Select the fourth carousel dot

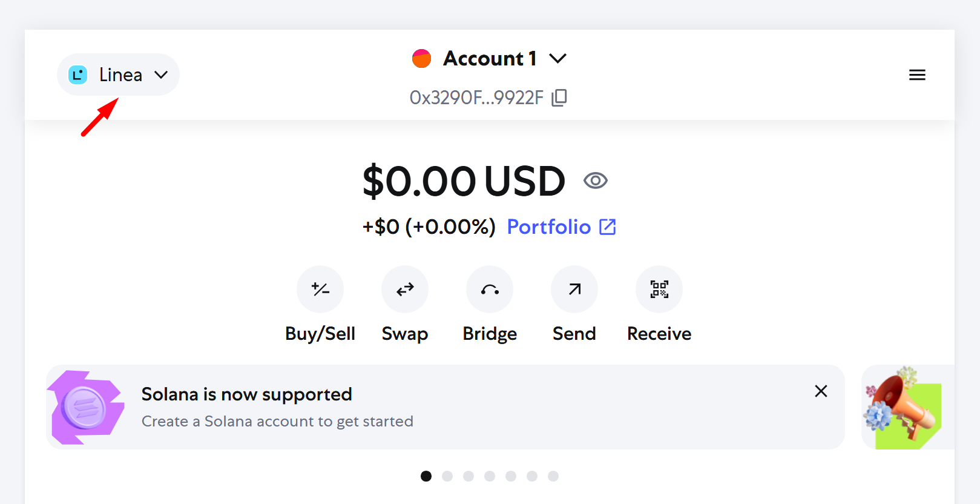490,476
